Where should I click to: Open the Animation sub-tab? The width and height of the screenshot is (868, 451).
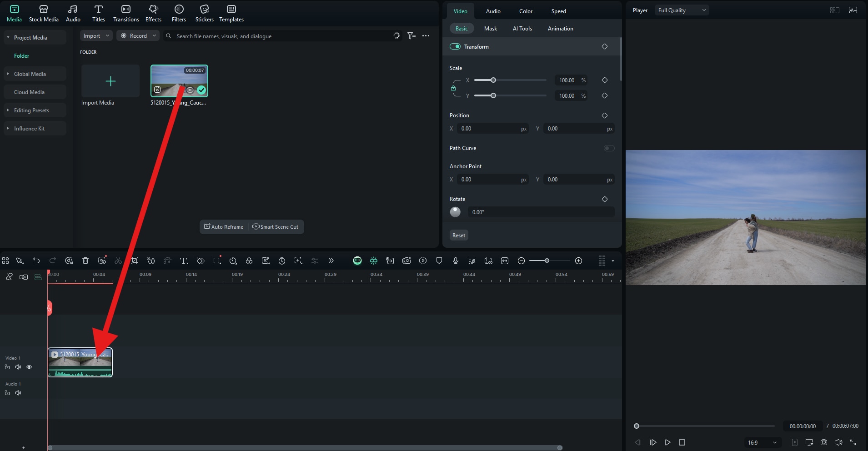[x=560, y=28]
